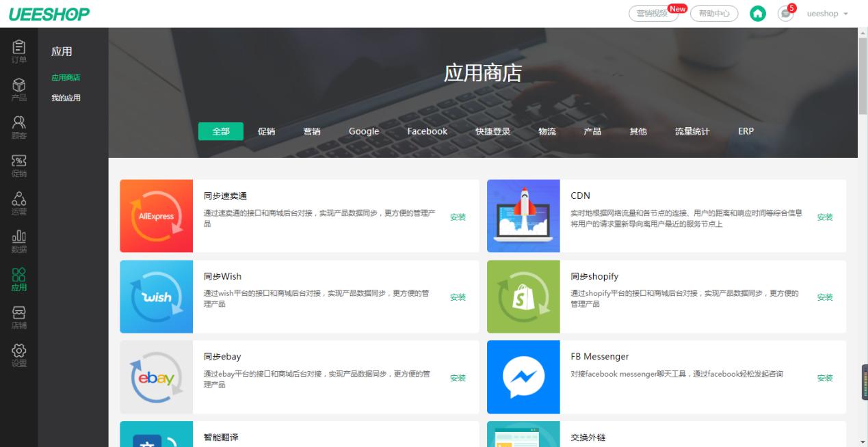
Task: Click the 应用 sidebar panel heading
Action: pyautogui.click(x=62, y=51)
